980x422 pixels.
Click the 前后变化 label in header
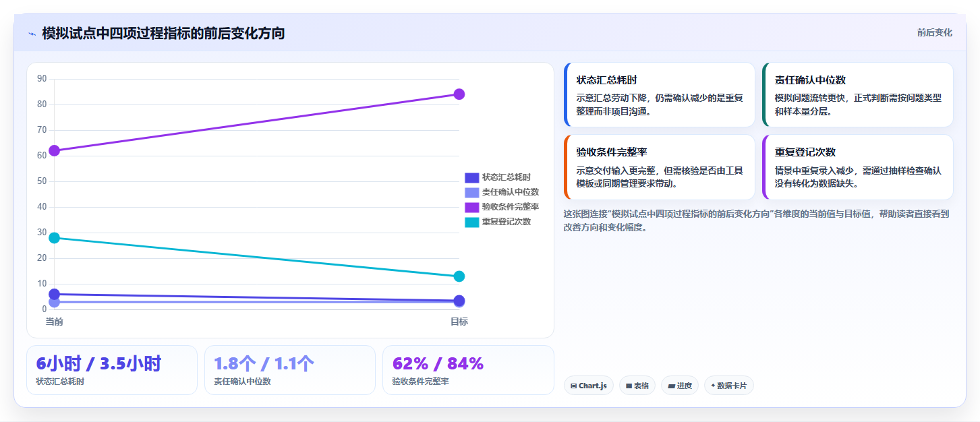click(x=934, y=32)
